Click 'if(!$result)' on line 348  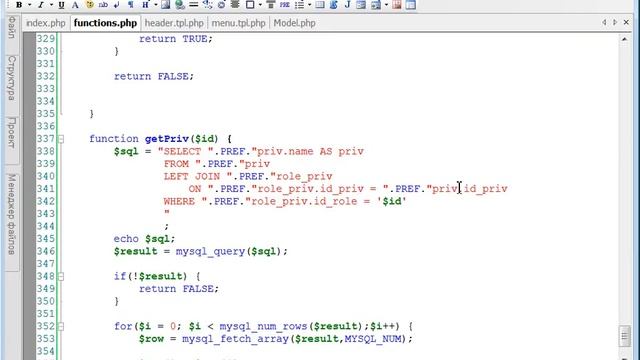point(150,276)
